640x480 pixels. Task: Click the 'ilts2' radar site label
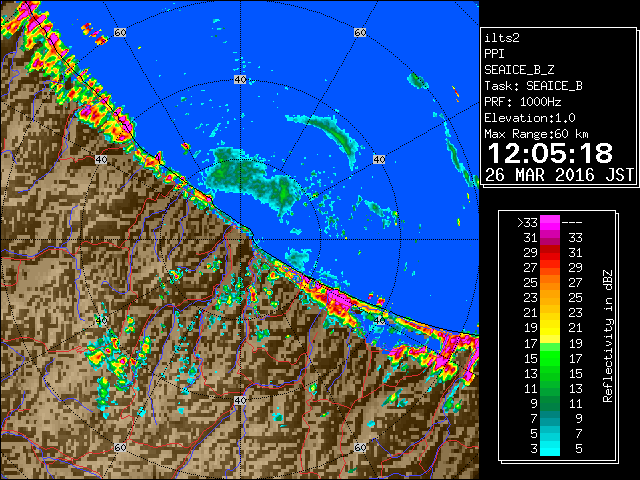(502, 38)
